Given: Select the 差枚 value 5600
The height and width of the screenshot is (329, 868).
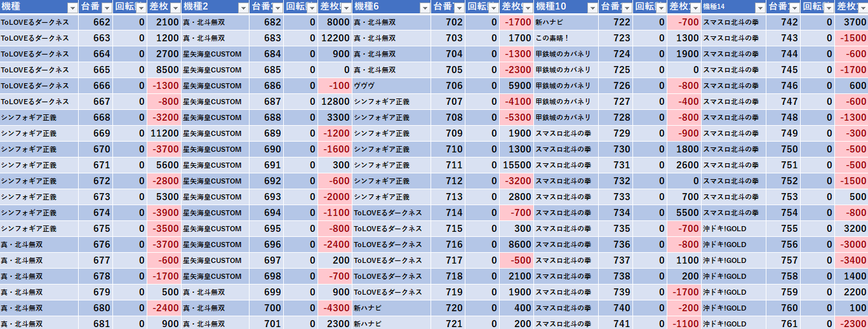Looking at the screenshot, I should 164,165.
